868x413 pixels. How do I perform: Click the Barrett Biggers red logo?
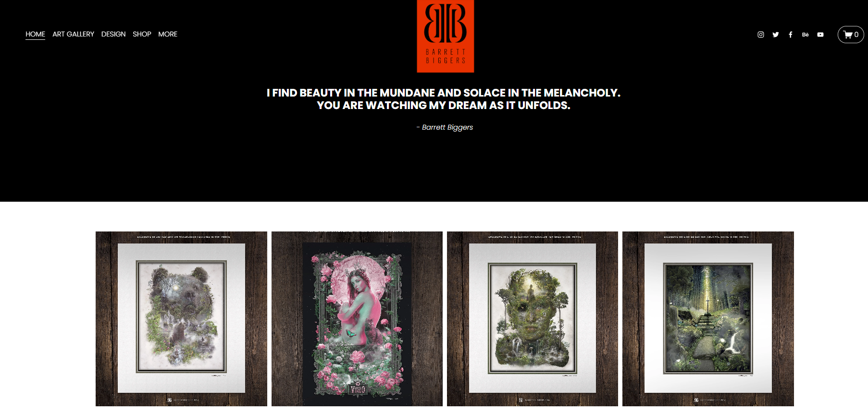445,36
